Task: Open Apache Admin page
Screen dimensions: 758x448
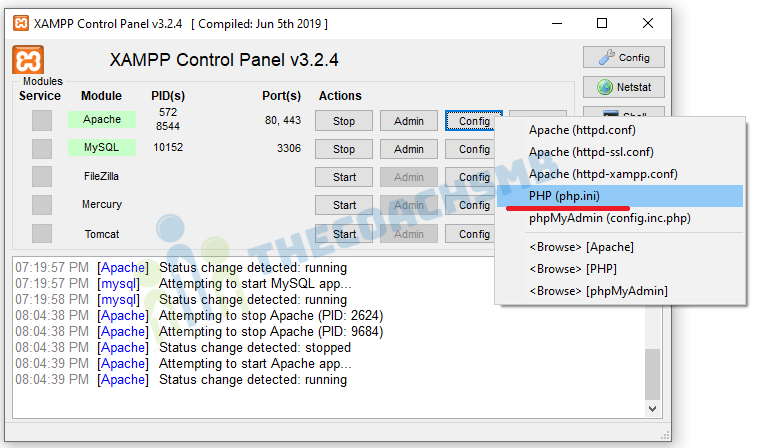Action: click(408, 121)
